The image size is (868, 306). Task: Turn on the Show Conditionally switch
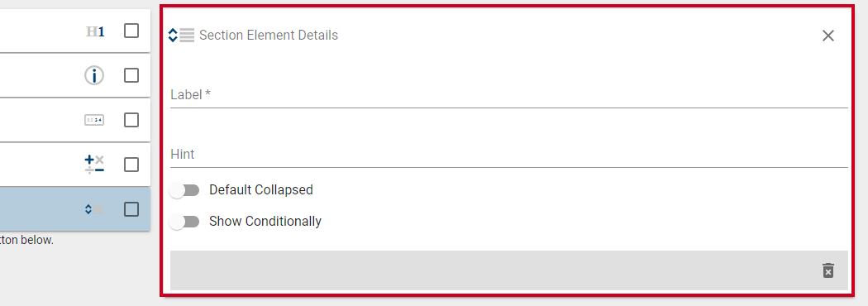(184, 222)
